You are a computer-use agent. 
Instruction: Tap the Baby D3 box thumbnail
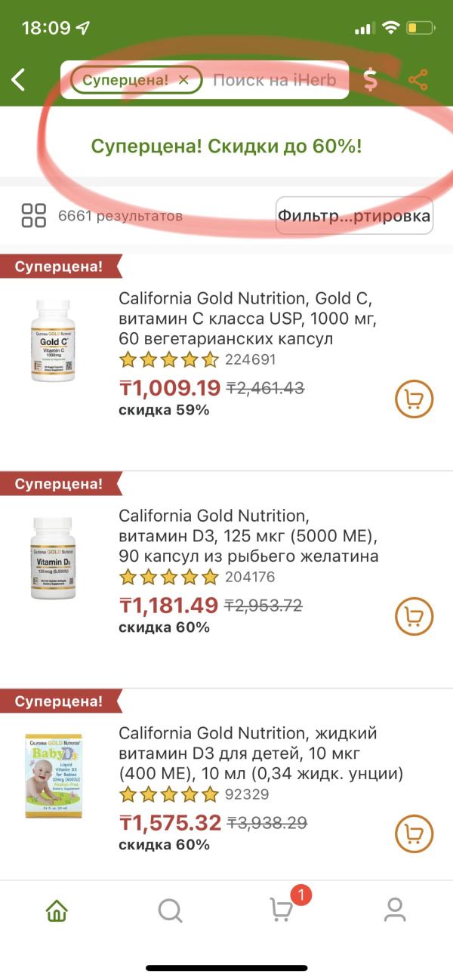click(53, 775)
